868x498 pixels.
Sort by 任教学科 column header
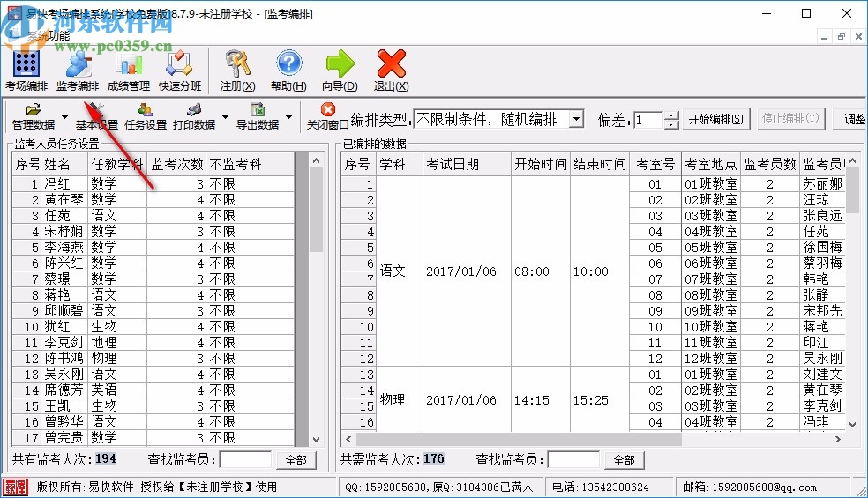pos(117,164)
